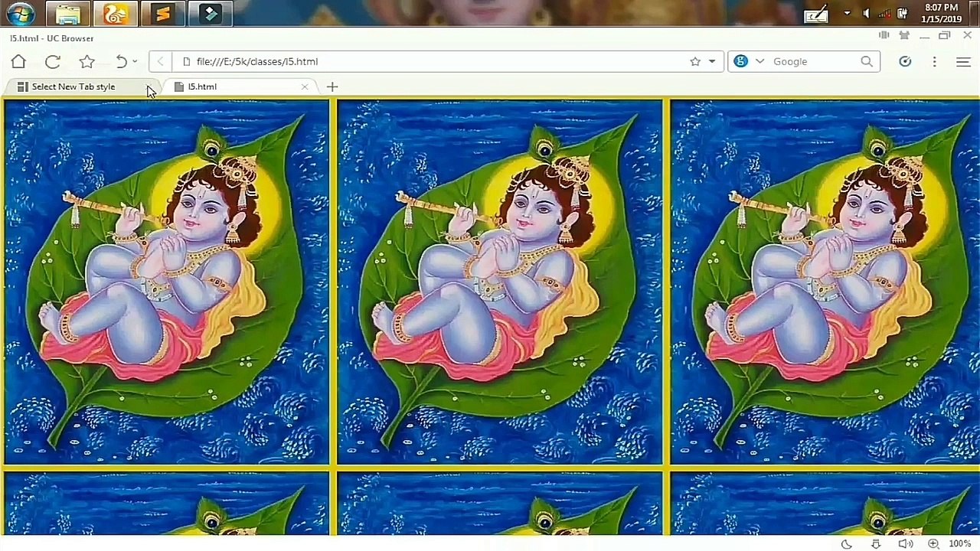Screen dimensions: 980x551
Task: Click the skin theme icon in title bar
Action: point(904,36)
